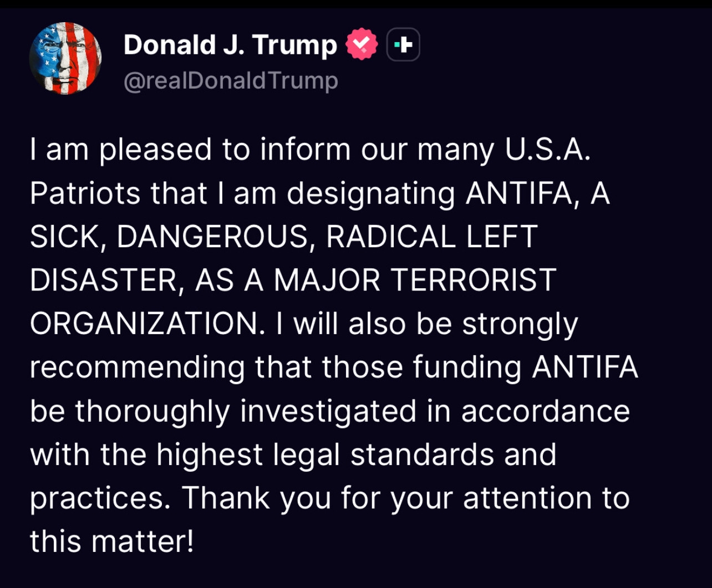712x588 pixels.
Task: Click the word "Patriots" in the post
Action: click(x=85, y=194)
